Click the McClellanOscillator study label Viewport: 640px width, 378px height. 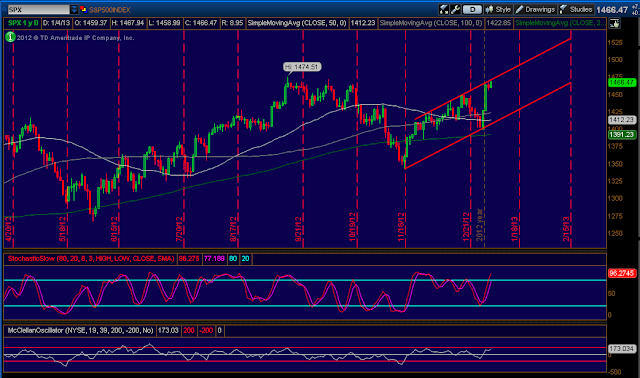80,330
